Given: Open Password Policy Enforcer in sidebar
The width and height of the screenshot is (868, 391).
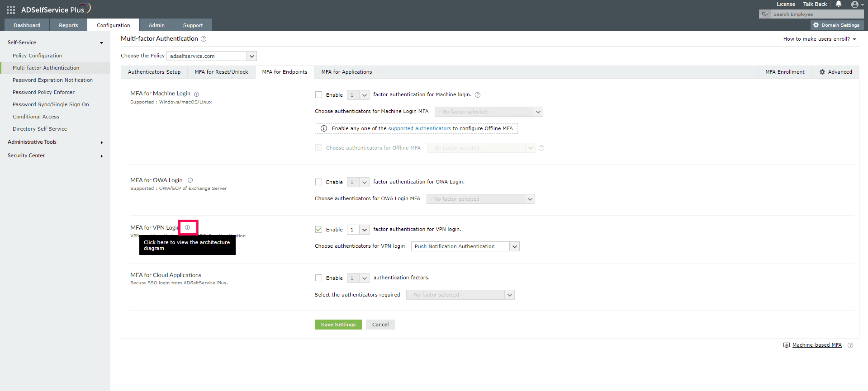Looking at the screenshot, I should coord(43,92).
